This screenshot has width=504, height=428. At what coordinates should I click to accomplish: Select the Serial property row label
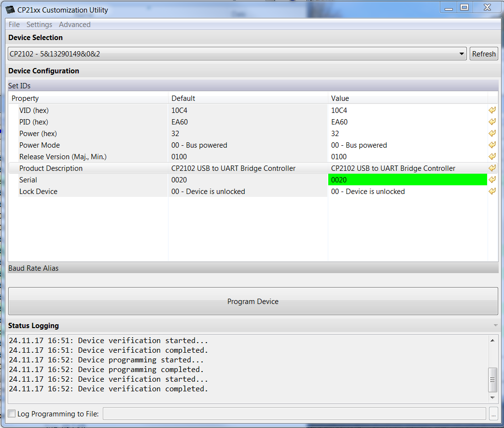click(28, 179)
